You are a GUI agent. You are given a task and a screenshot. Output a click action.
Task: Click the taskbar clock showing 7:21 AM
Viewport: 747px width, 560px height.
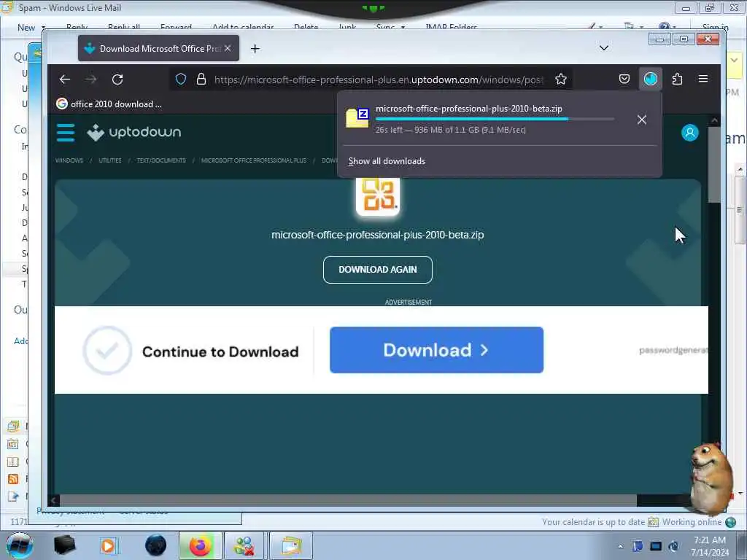(x=710, y=546)
